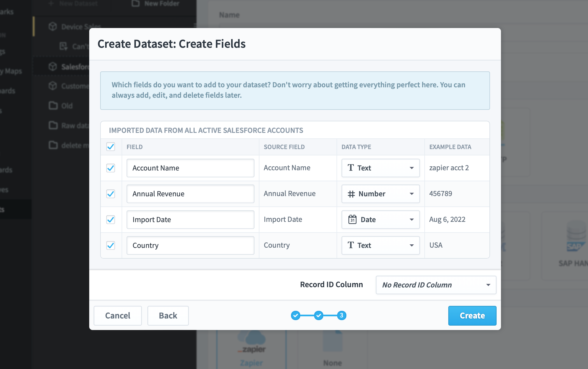588x369 pixels.
Task: Click the Salesforce dataset cube icon in sidebar
Action: 53,66
